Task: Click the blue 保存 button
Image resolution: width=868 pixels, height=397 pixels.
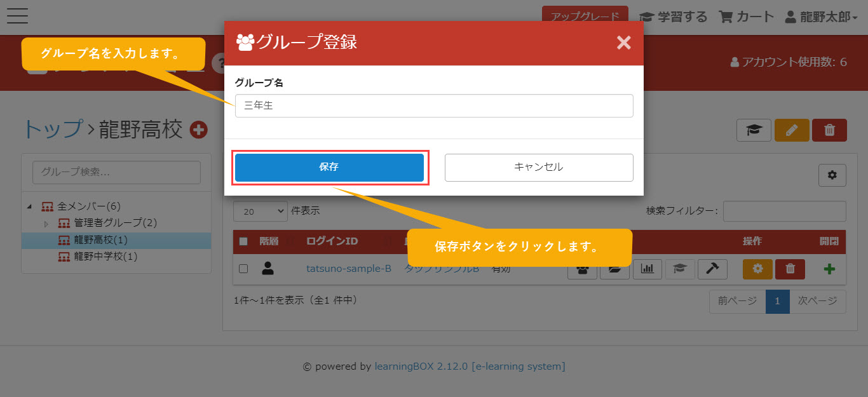Action: tap(329, 168)
